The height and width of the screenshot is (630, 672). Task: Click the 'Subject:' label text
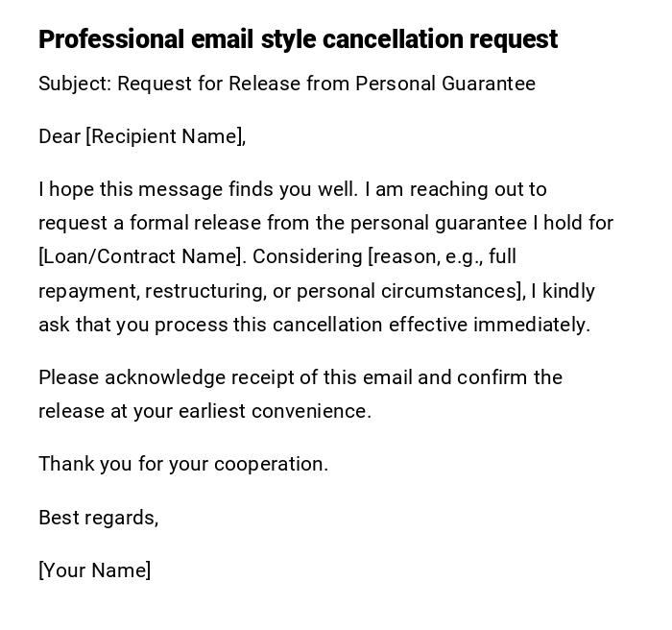pos(75,84)
